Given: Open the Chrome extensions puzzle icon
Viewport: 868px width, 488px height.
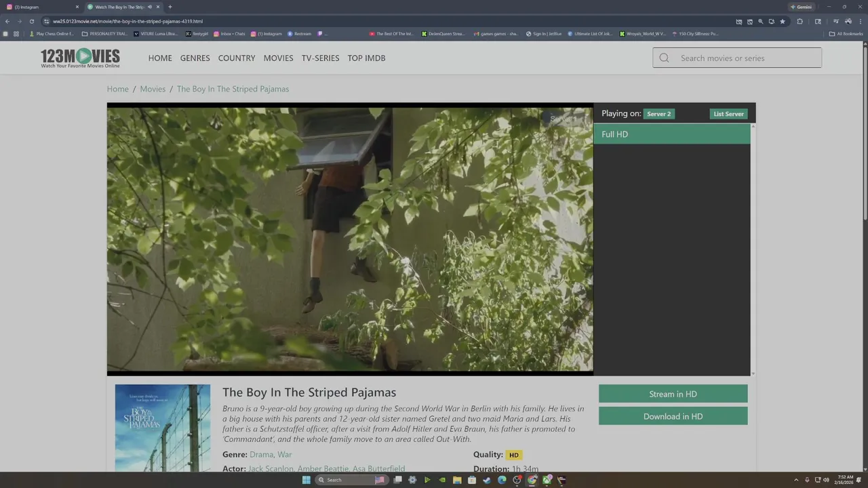Looking at the screenshot, I should pyautogui.click(x=800, y=21).
